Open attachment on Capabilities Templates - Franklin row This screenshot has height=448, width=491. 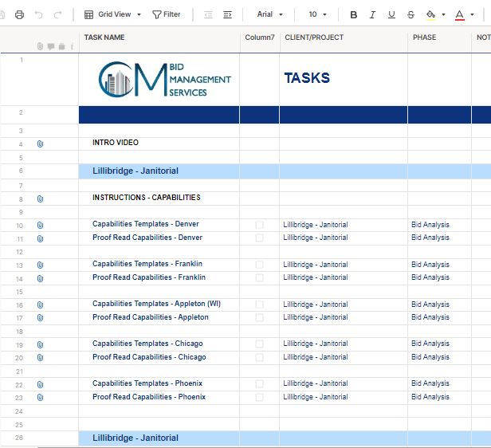pos(40,265)
